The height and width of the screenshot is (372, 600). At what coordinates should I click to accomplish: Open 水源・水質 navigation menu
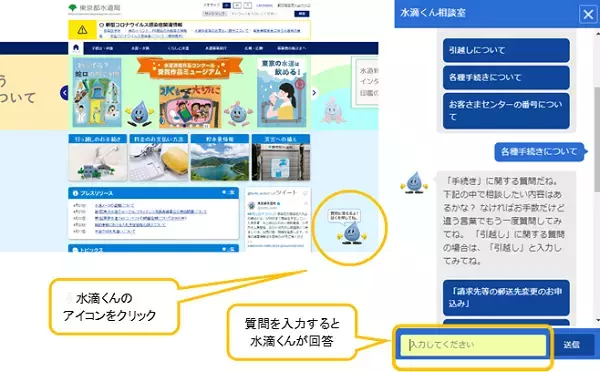(140, 48)
